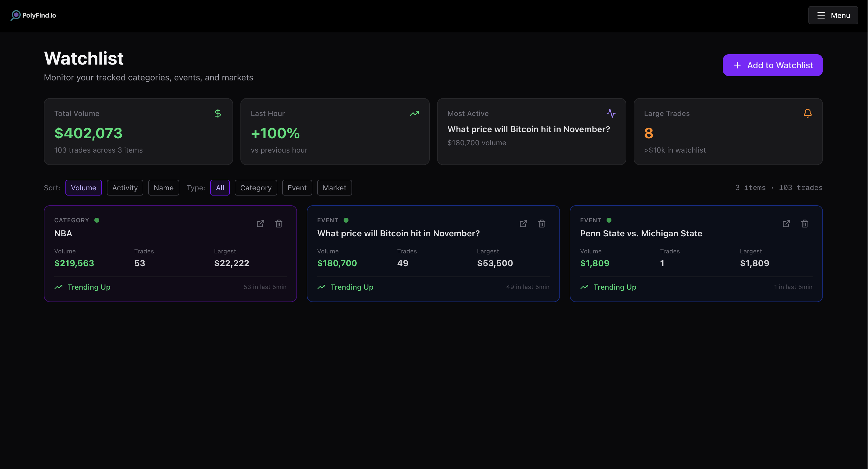This screenshot has height=469, width=868.
Task: Sort watchlist by Volume
Action: point(83,188)
